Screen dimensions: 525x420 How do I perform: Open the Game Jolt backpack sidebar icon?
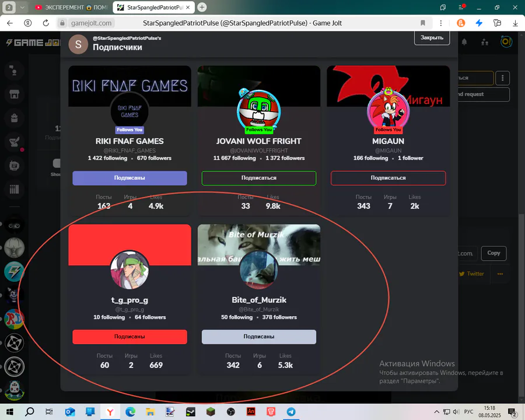pyautogui.click(x=14, y=118)
